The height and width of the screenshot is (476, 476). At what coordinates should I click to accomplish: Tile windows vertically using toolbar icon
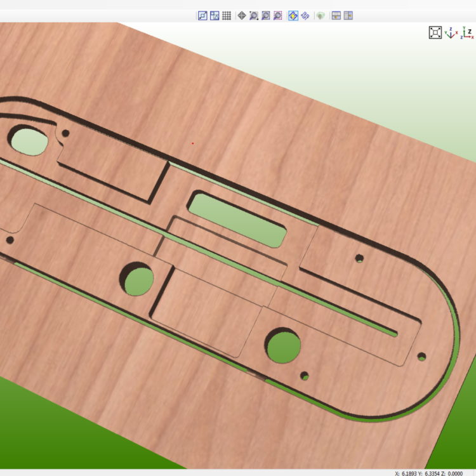click(x=348, y=15)
